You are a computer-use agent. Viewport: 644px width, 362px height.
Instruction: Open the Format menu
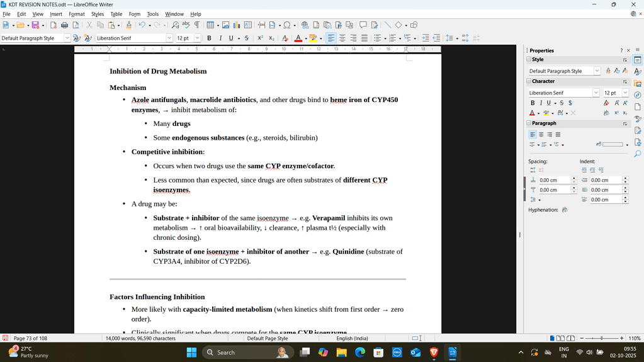coord(76,14)
